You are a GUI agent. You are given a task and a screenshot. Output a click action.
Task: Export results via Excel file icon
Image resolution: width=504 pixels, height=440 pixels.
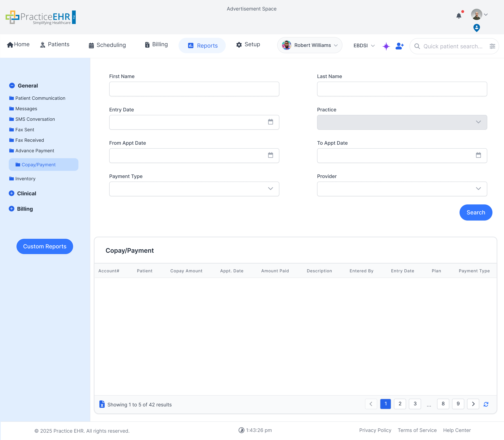point(102,404)
